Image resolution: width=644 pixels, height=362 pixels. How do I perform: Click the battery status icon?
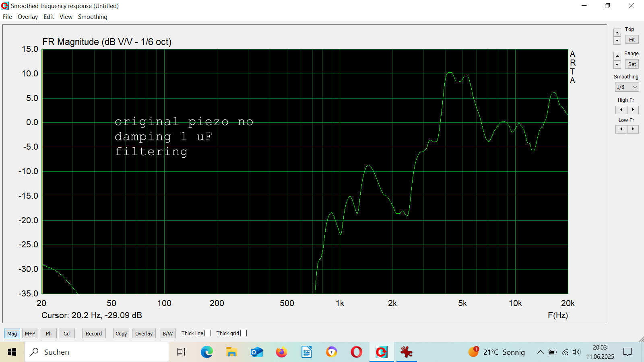coord(553,352)
